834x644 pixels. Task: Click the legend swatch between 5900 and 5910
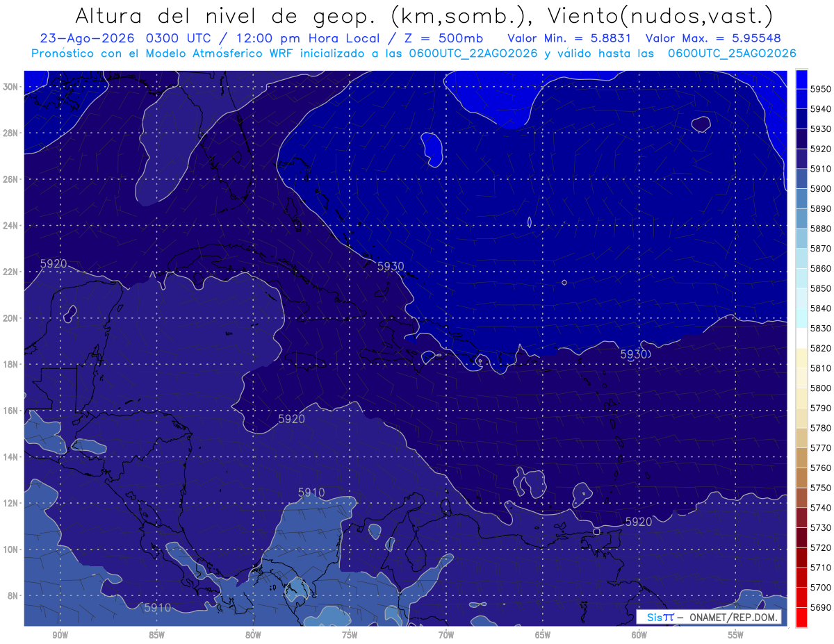click(x=801, y=179)
